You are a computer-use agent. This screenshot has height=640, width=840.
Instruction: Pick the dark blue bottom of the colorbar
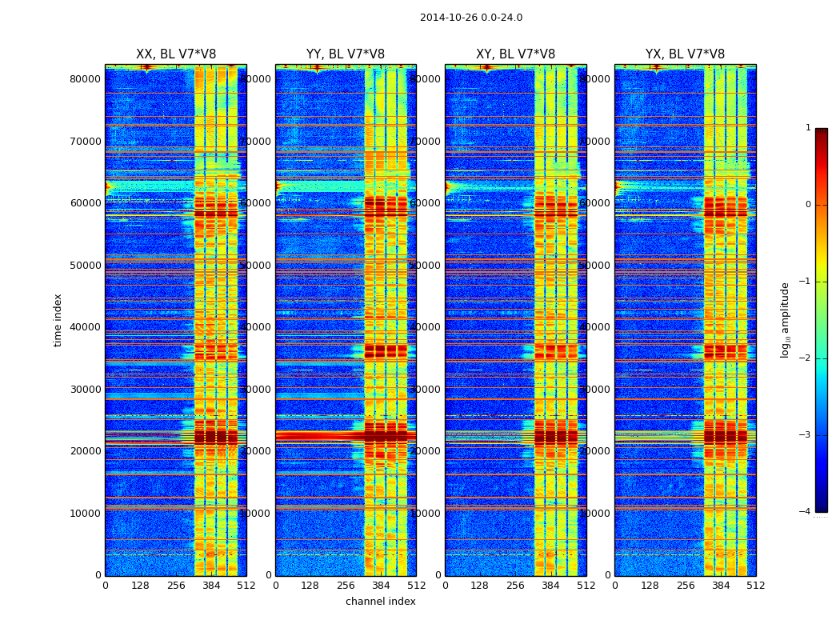821,507
